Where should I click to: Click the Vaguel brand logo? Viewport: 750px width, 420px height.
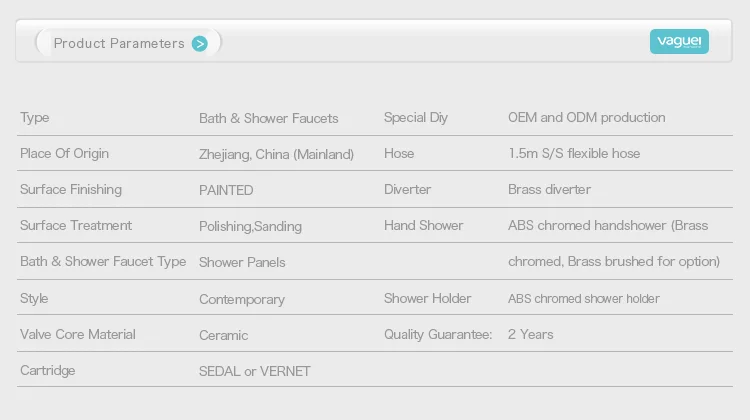point(679,41)
